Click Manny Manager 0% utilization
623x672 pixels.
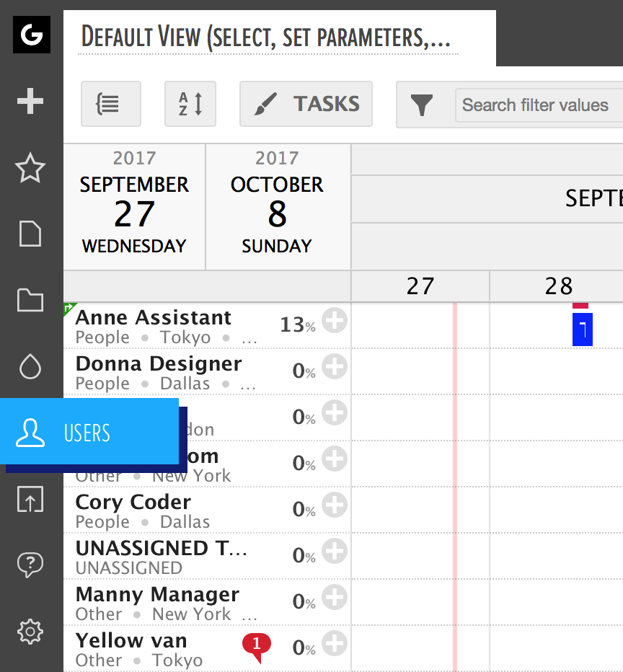tap(304, 602)
